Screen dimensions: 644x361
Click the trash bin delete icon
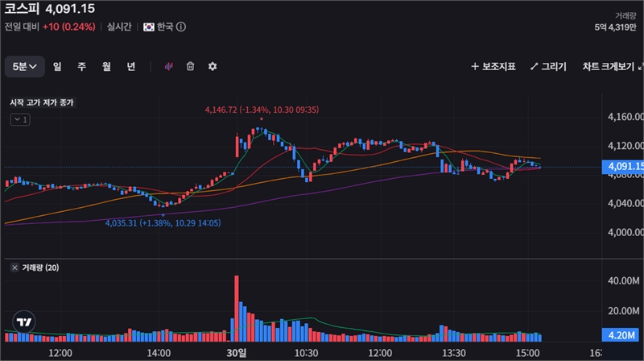pos(191,67)
